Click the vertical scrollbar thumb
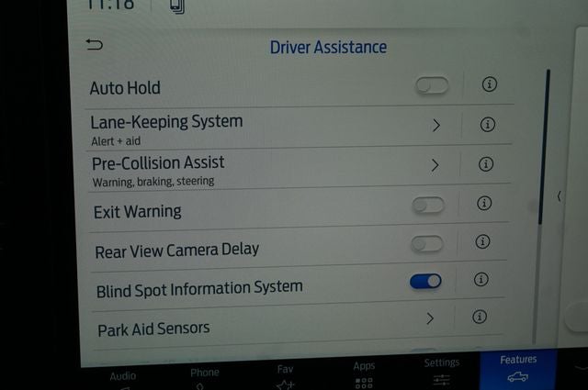The height and width of the screenshot is (390, 588). 544,147
